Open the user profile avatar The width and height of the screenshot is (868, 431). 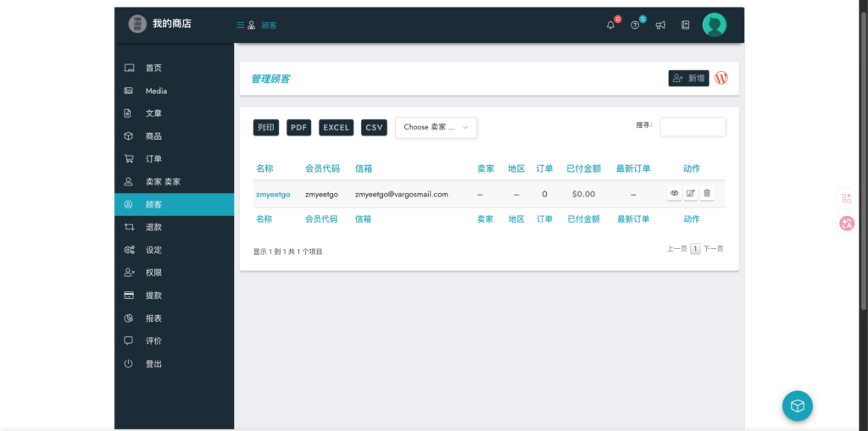coord(715,25)
